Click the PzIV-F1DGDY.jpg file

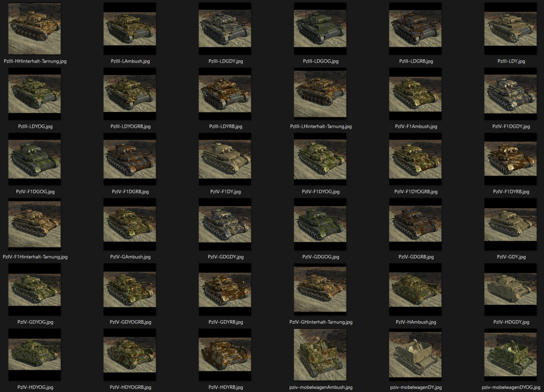pos(510,94)
